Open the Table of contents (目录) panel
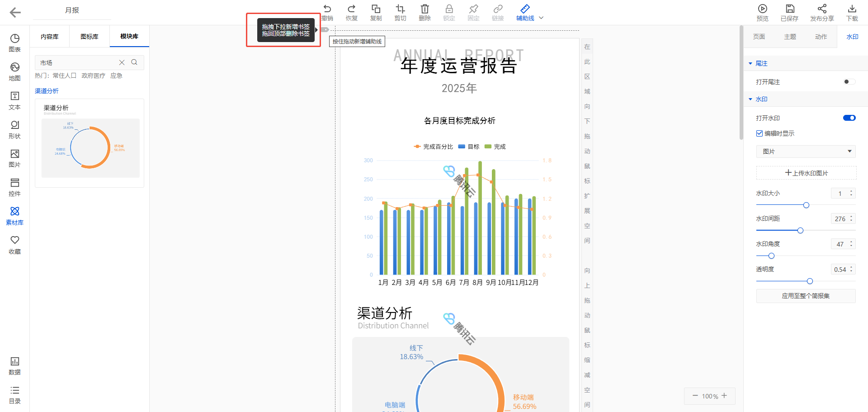Image resolution: width=868 pixels, height=412 pixels. [x=15, y=395]
